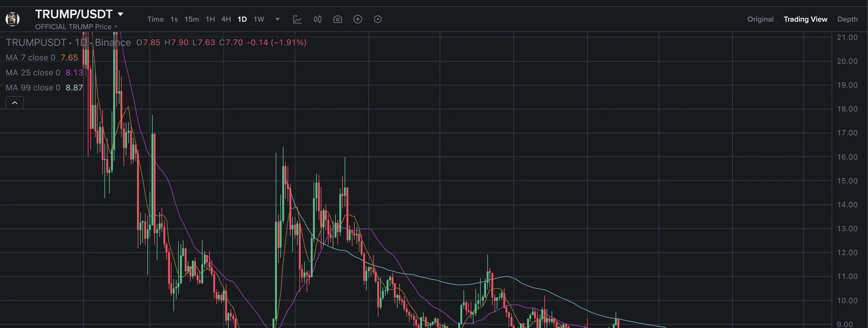
Task: Click the Time interval button
Action: (155, 19)
